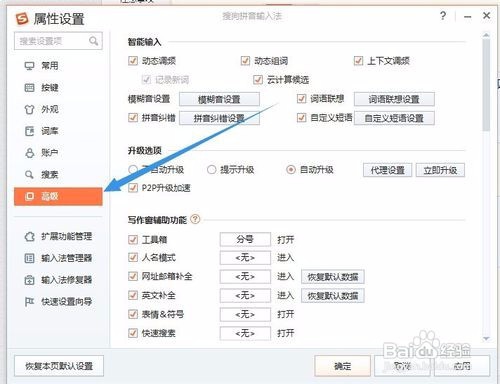The width and height of the screenshot is (500, 384).
Task: Click the flag icon beside 快速设置向导
Action: [29, 302]
